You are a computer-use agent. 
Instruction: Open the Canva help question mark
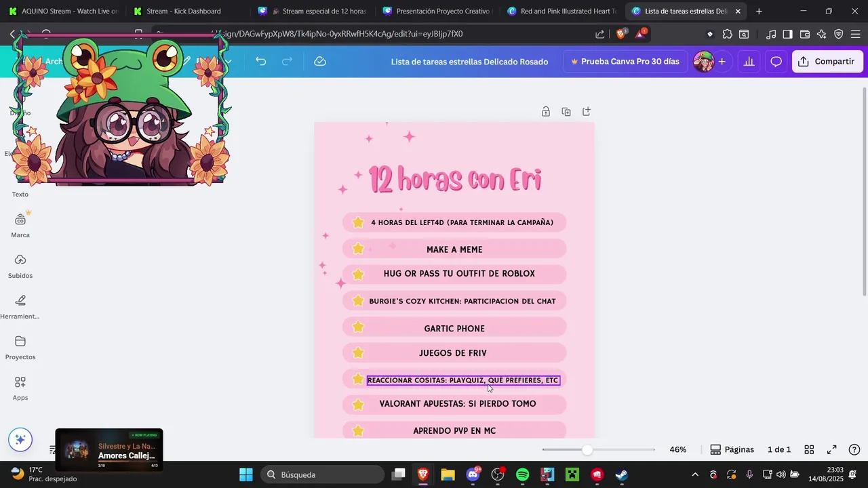click(x=854, y=449)
